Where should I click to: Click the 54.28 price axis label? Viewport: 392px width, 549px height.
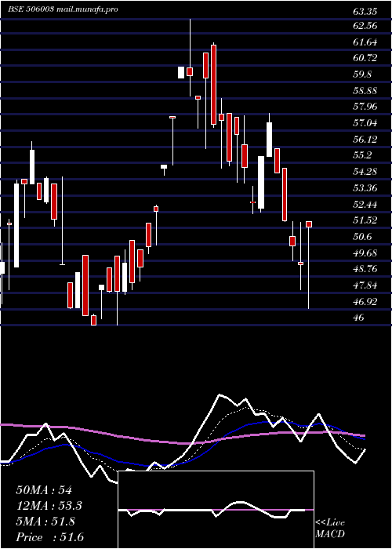(365, 171)
